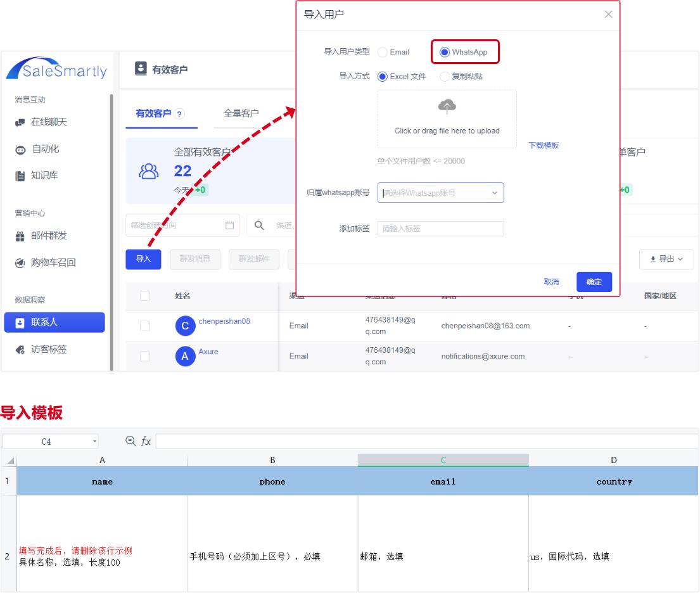Check the box for chenpeishan08 row
This screenshot has height=593, width=700.
coord(145,326)
